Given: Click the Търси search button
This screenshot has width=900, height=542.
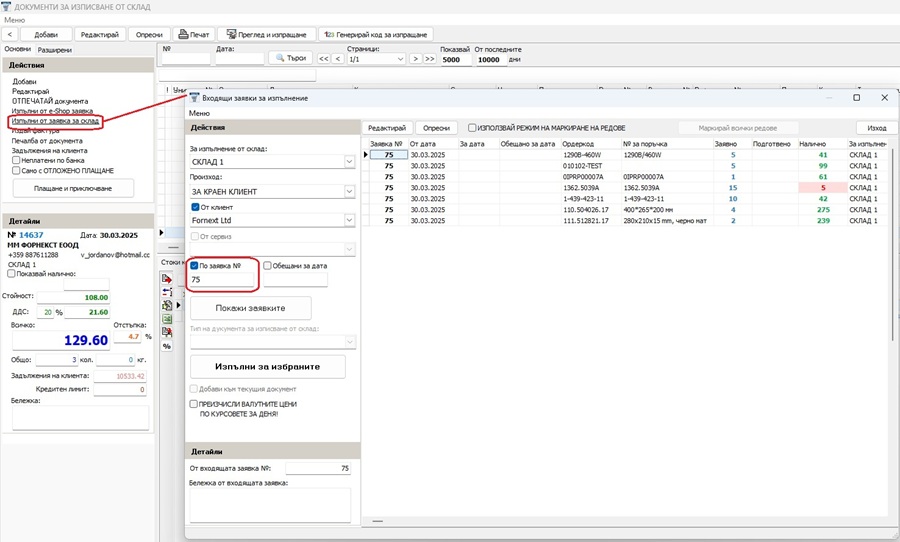Looking at the screenshot, I should 290,58.
